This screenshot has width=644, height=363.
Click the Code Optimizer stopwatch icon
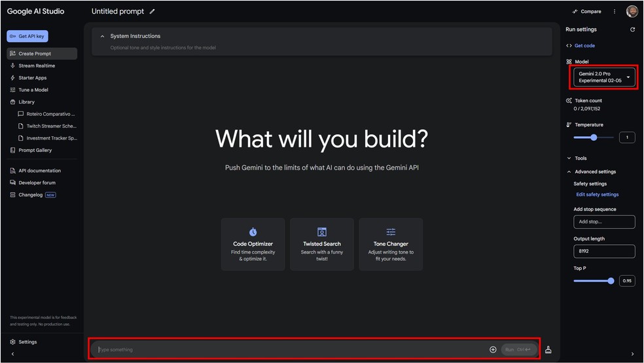click(253, 232)
